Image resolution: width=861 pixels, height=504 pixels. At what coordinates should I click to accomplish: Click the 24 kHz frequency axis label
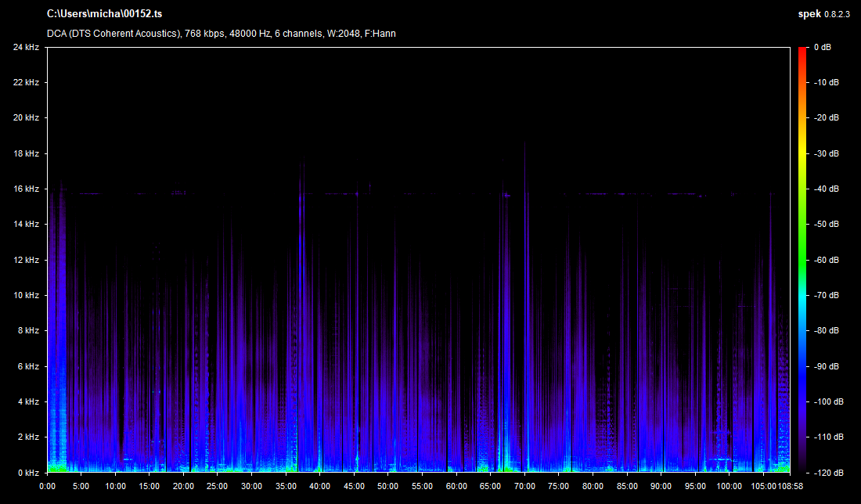26,47
